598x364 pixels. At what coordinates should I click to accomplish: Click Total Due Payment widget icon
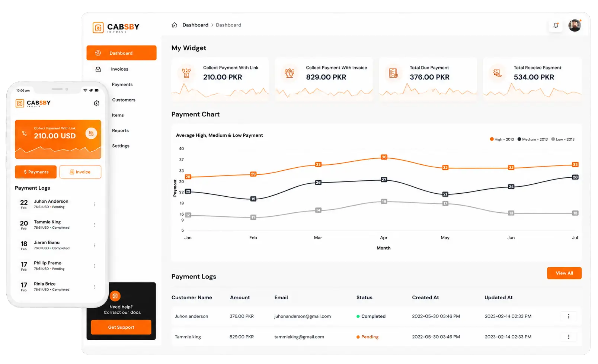[x=393, y=73]
